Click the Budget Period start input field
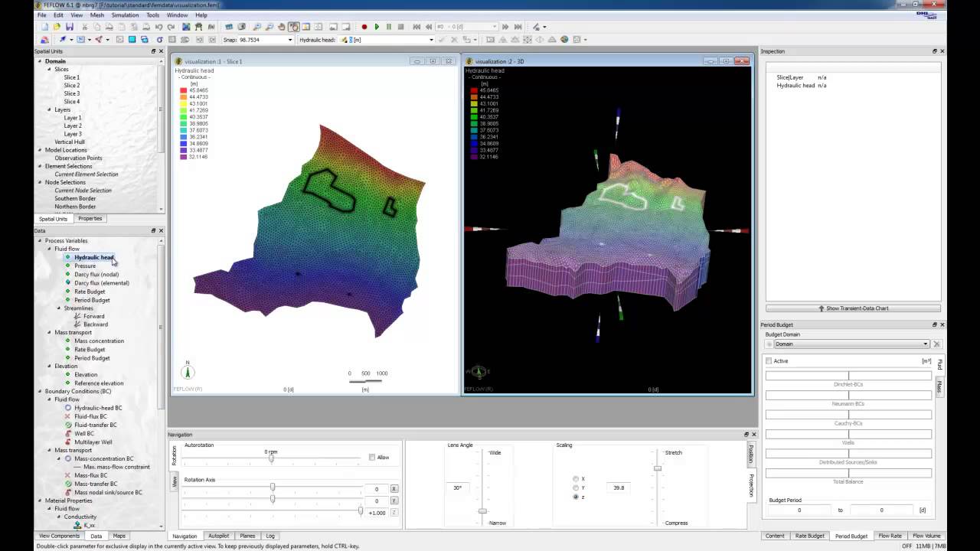This screenshot has width=980, height=551. click(799, 510)
